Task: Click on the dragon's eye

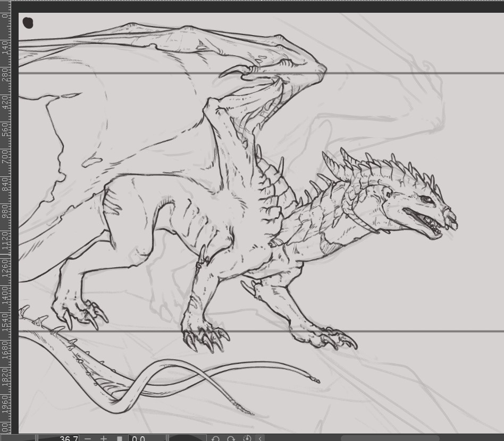Action: tap(425, 199)
